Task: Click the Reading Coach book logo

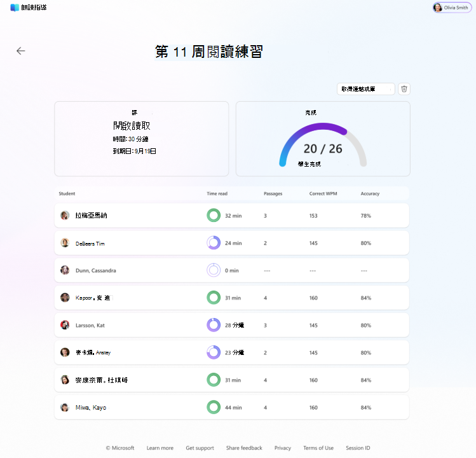Action: coord(14,8)
